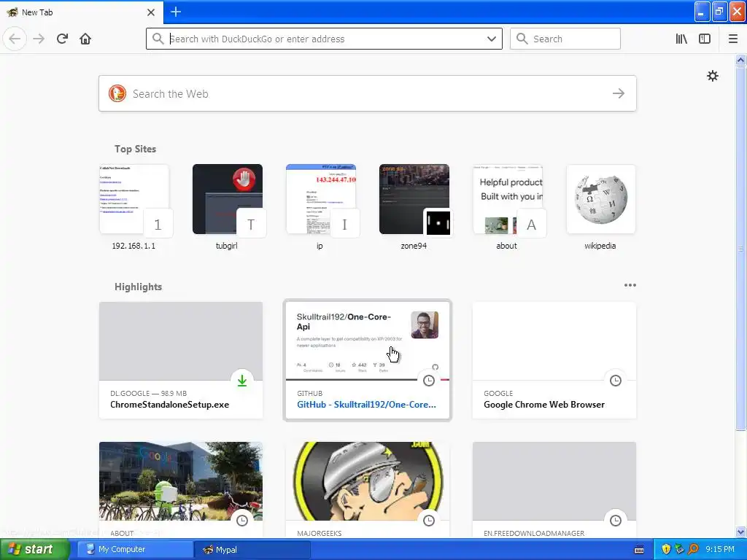Select the Highlights section heading
This screenshot has height=560, width=747.
click(x=138, y=287)
